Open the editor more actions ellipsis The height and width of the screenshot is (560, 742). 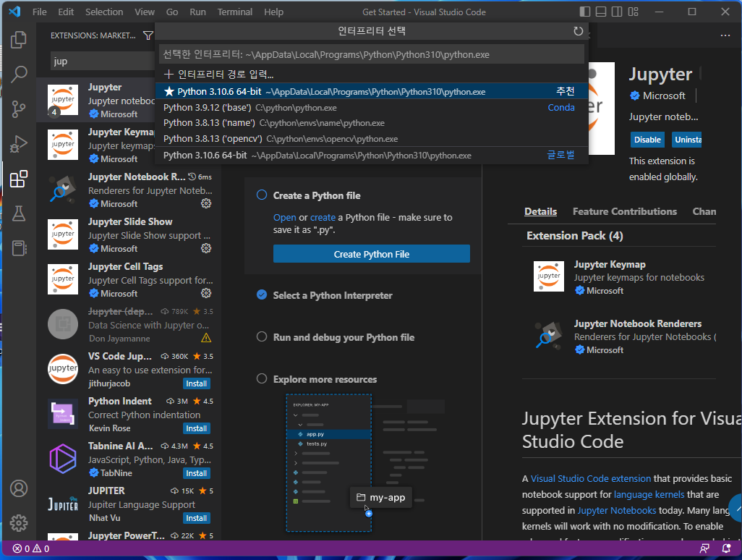click(x=725, y=35)
